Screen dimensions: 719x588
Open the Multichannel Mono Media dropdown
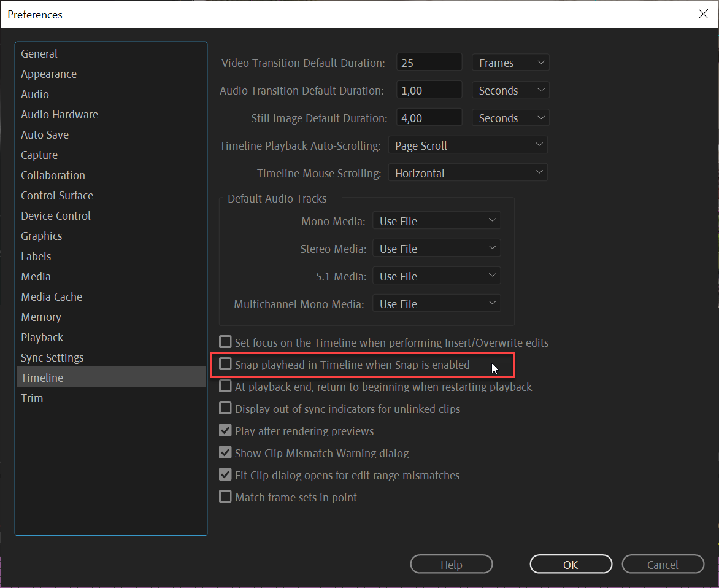coord(436,303)
